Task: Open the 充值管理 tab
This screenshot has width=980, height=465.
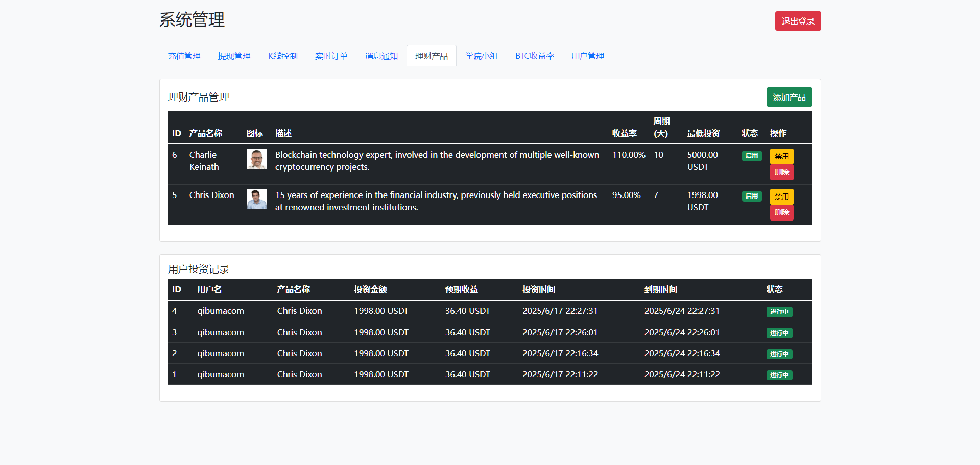Action: point(184,56)
